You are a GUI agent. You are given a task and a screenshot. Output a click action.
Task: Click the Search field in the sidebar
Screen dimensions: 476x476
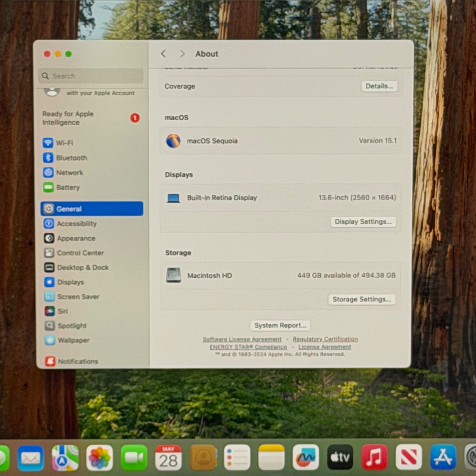tap(91, 76)
